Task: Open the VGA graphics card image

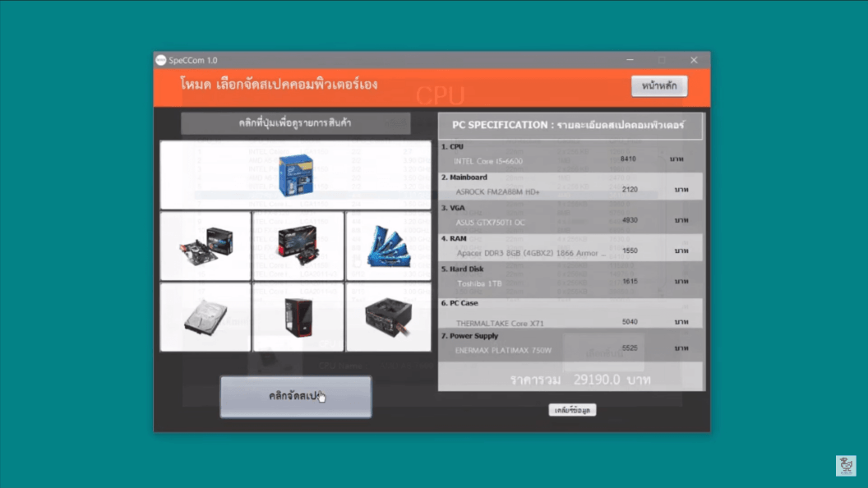Action: coord(298,245)
